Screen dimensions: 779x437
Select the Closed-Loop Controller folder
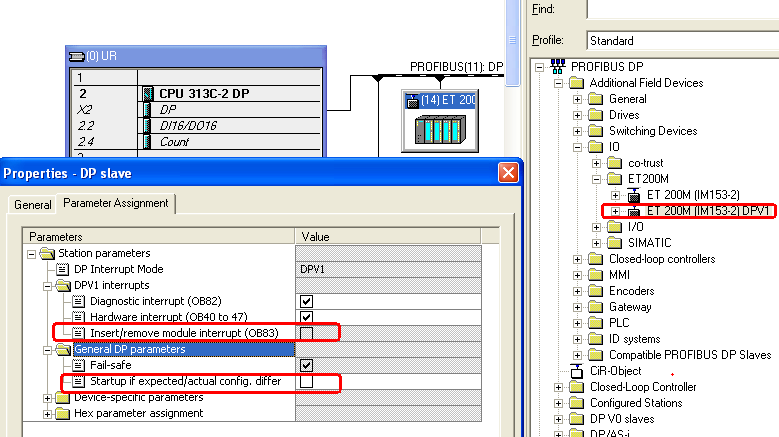pos(643,387)
